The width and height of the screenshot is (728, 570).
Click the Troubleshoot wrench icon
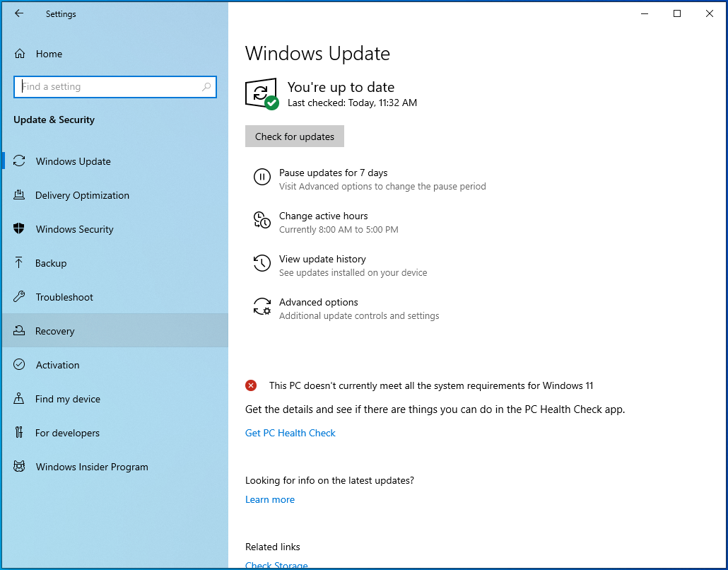click(x=19, y=296)
